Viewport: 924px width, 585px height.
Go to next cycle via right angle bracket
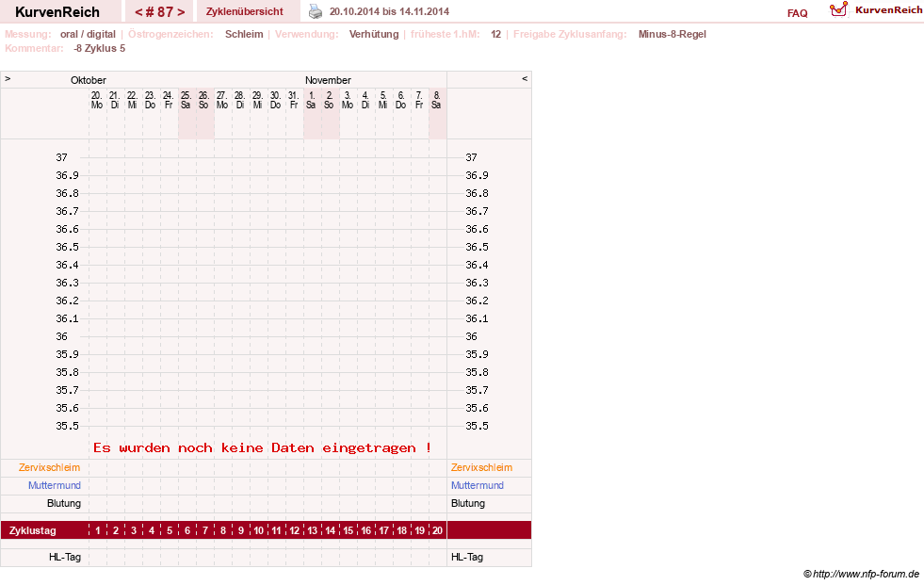pos(181,12)
